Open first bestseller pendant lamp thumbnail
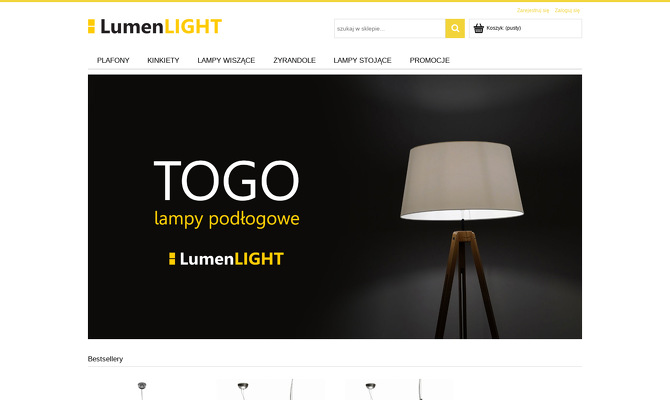 pos(142,389)
